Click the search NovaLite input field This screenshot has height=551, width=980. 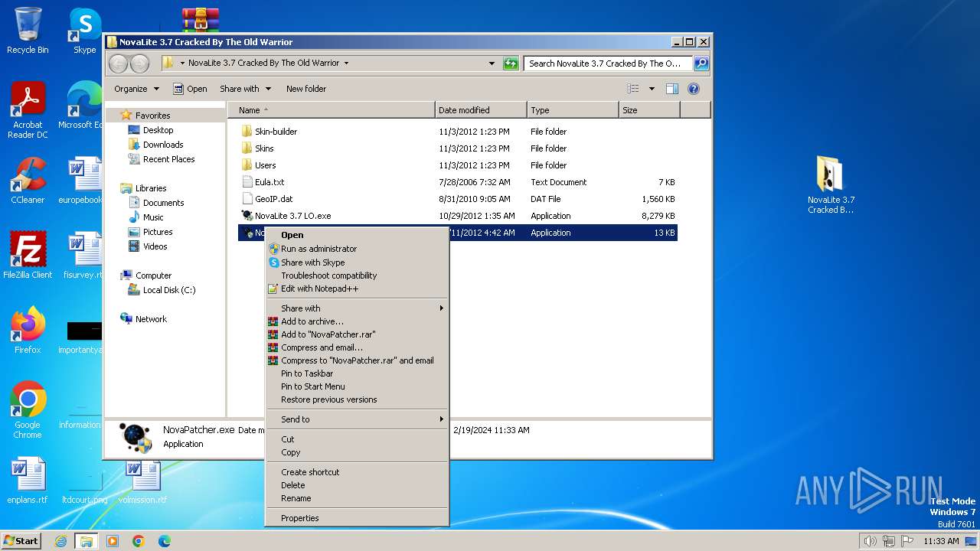608,64
